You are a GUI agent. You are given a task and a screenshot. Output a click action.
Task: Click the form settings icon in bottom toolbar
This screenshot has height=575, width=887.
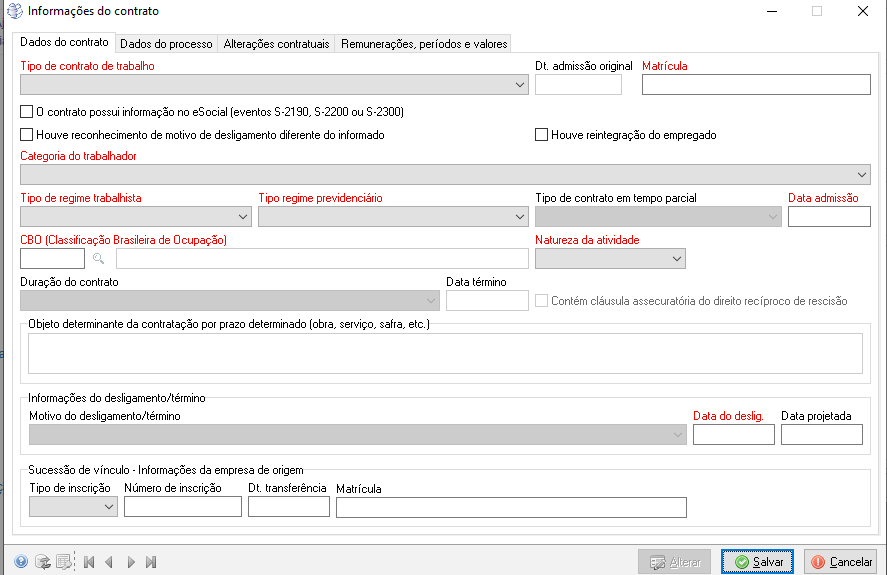pyautogui.click(x=63, y=562)
